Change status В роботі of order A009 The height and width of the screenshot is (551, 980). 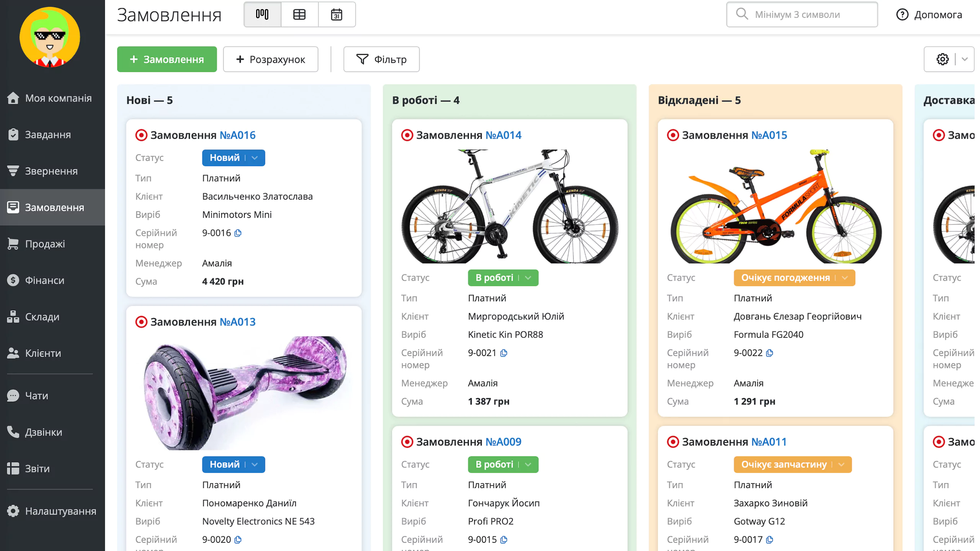(503, 464)
